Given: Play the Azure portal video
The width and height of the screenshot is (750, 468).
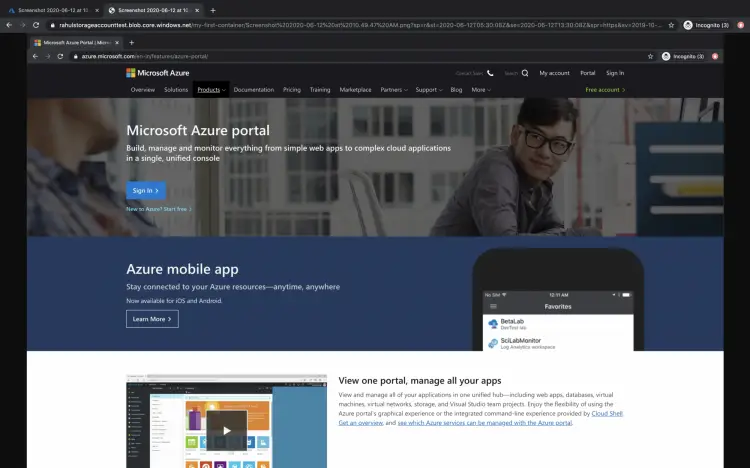Looking at the screenshot, I should (x=227, y=430).
